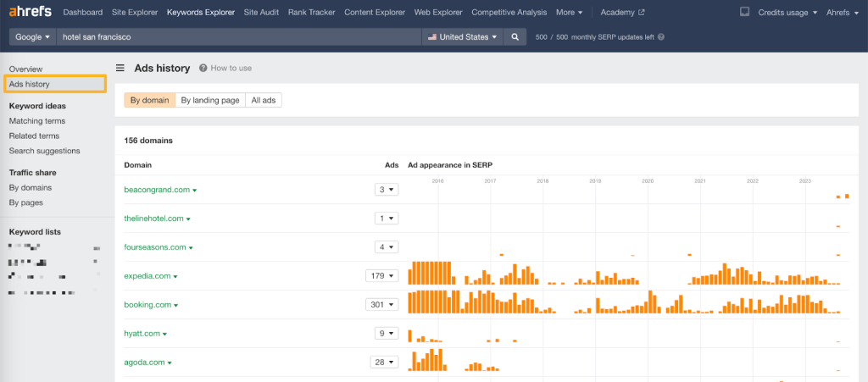
Task: Switch to By landing page view
Action: 210,100
